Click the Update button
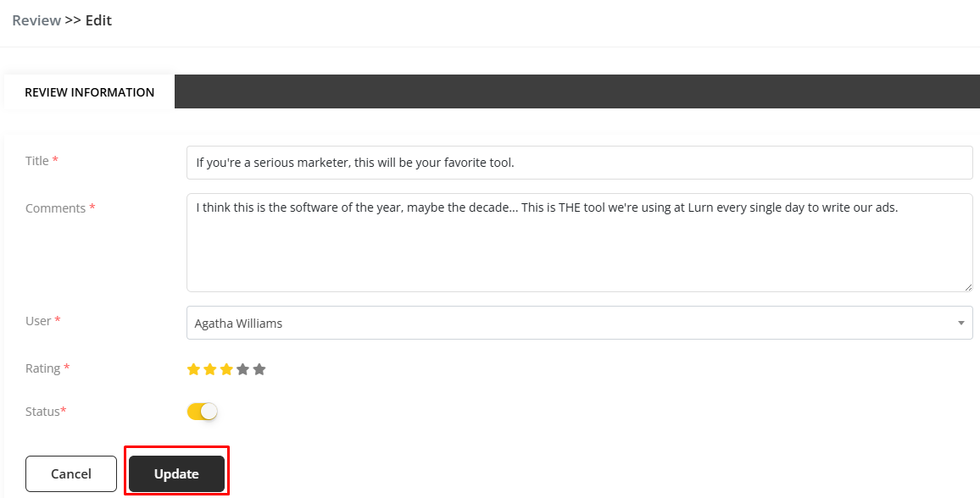Screen dimensions: 980x498 pyautogui.click(x=176, y=474)
